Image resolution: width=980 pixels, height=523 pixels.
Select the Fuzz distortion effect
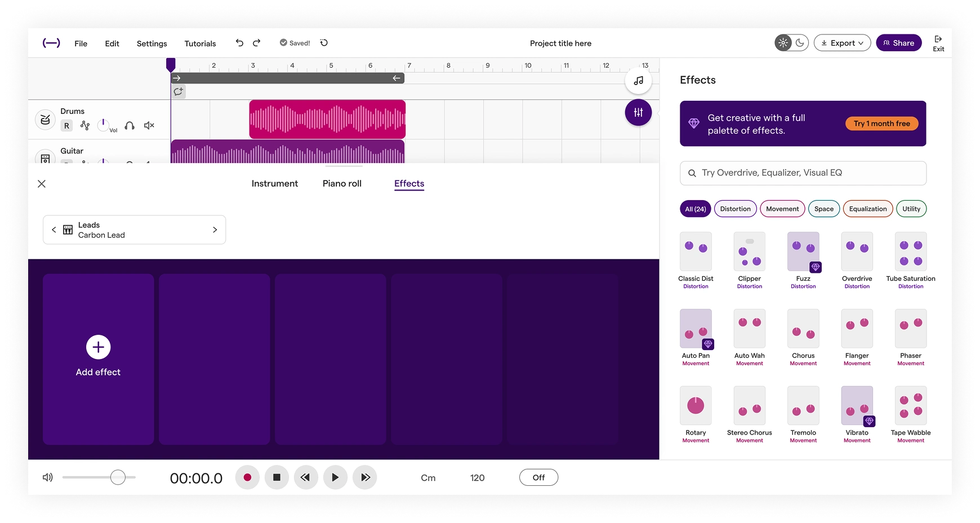point(803,252)
